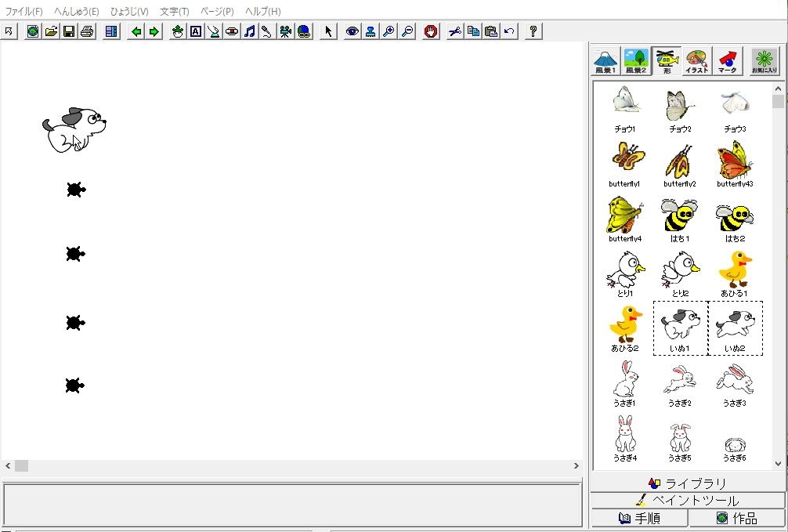Switch to the イラスト category tab
This screenshot has height=532, width=788.
(696, 61)
